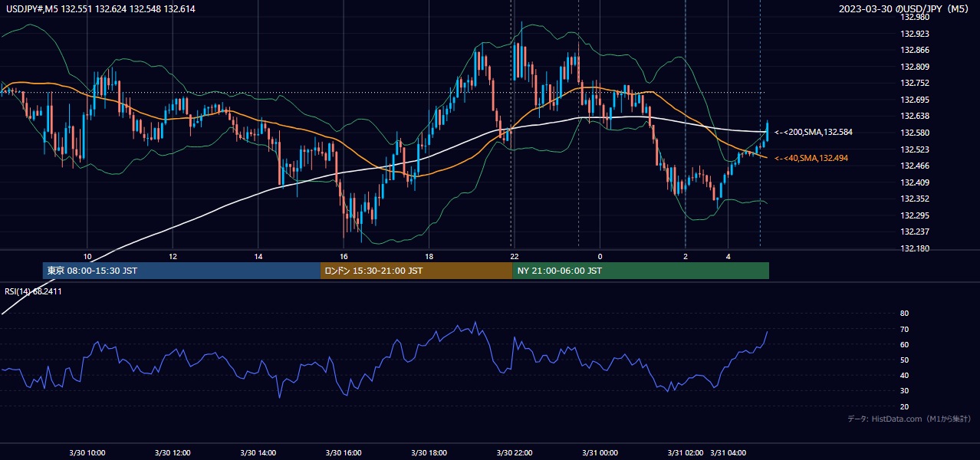Click the 40 SMA label showing 132.494
The image size is (980, 460).
[x=811, y=158]
